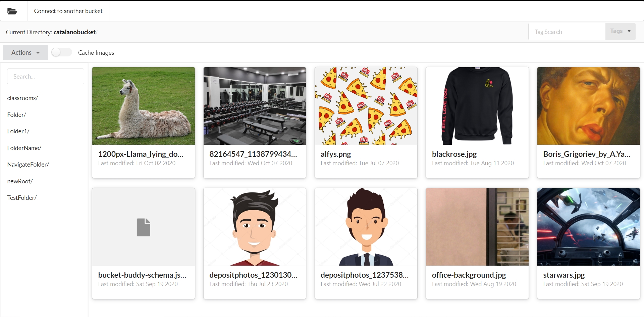
Task: Click the Tag Search field
Action: coord(567,32)
